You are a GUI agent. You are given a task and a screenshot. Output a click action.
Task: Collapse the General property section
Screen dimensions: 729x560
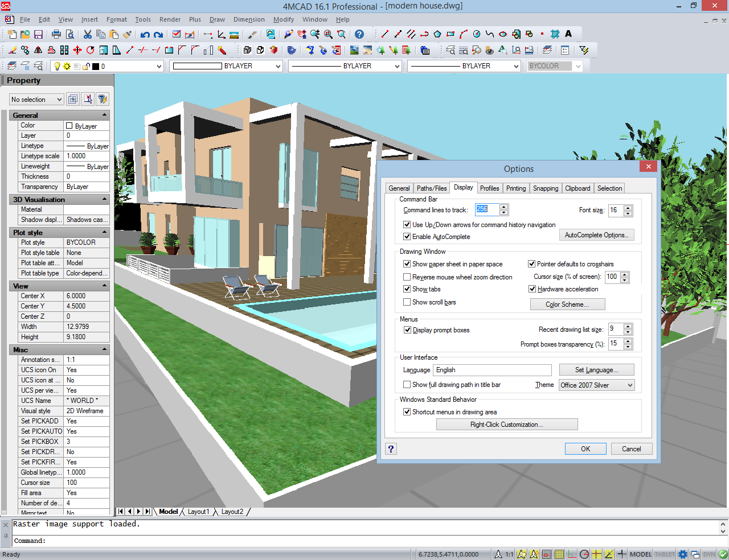(x=104, y=115)
